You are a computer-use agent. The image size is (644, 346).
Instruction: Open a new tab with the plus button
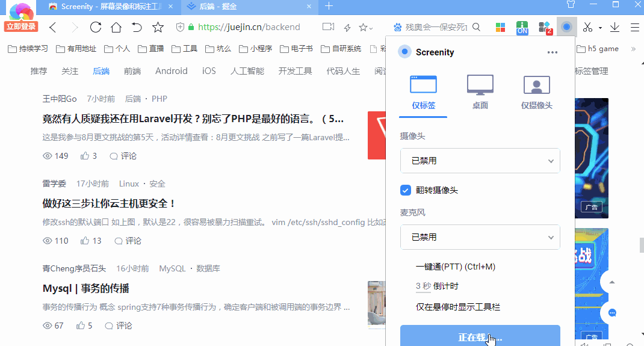coord(329,6)
